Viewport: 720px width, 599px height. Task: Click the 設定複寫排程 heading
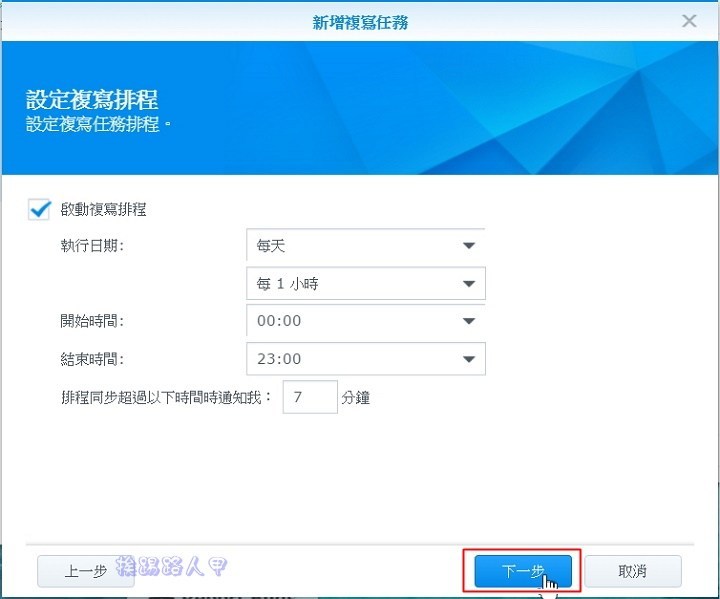tap(92, 100)
